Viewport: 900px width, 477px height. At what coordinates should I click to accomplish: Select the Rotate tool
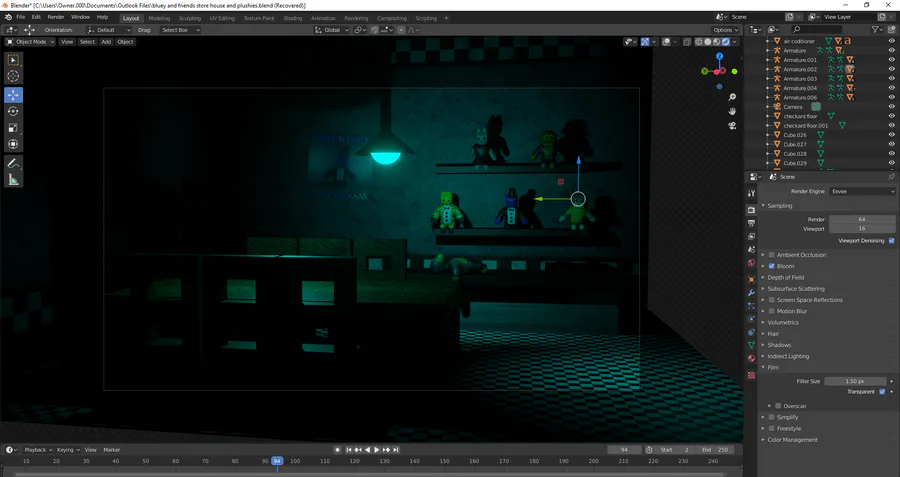click(13, 111)
